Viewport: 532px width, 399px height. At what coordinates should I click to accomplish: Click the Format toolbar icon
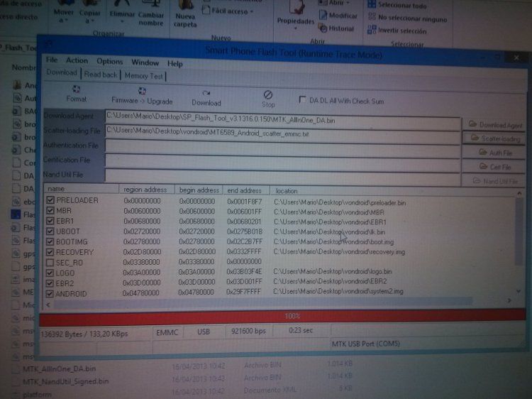(77, 89)
